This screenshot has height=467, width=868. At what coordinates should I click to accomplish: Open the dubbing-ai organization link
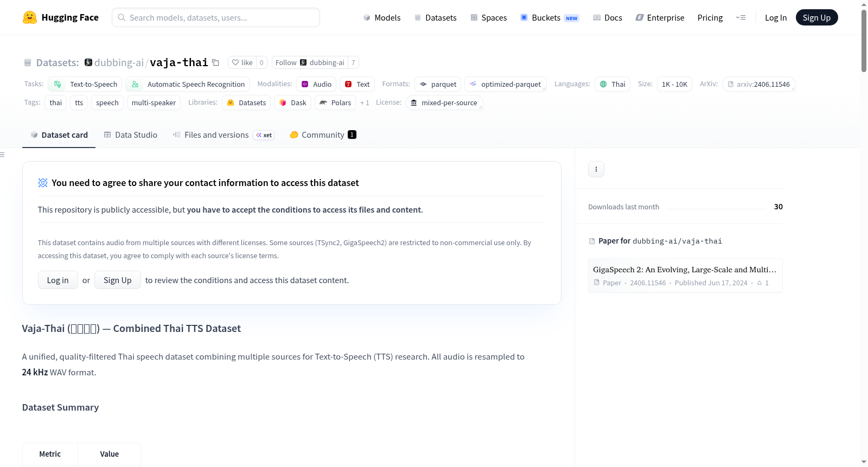[119, 63]
